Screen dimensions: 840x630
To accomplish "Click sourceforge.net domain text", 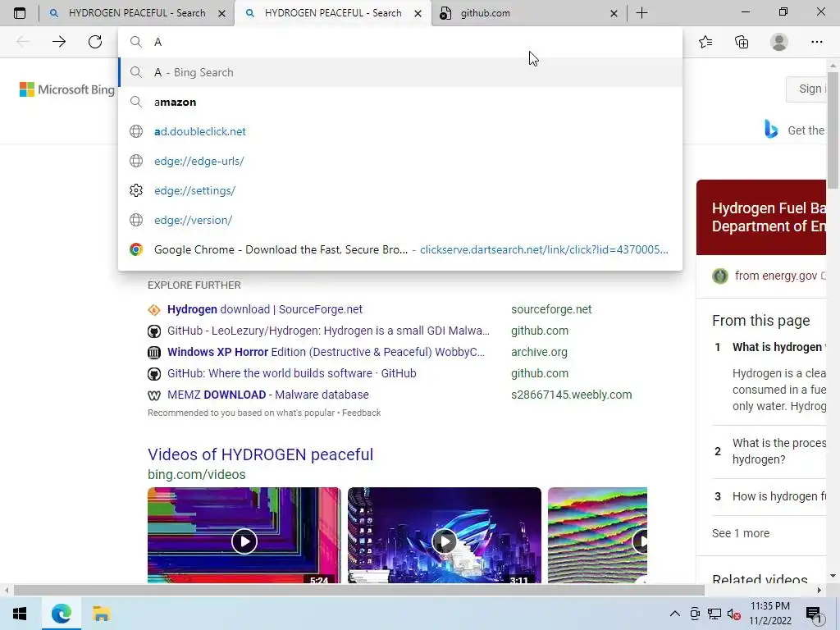I will (x=551, y=309).
